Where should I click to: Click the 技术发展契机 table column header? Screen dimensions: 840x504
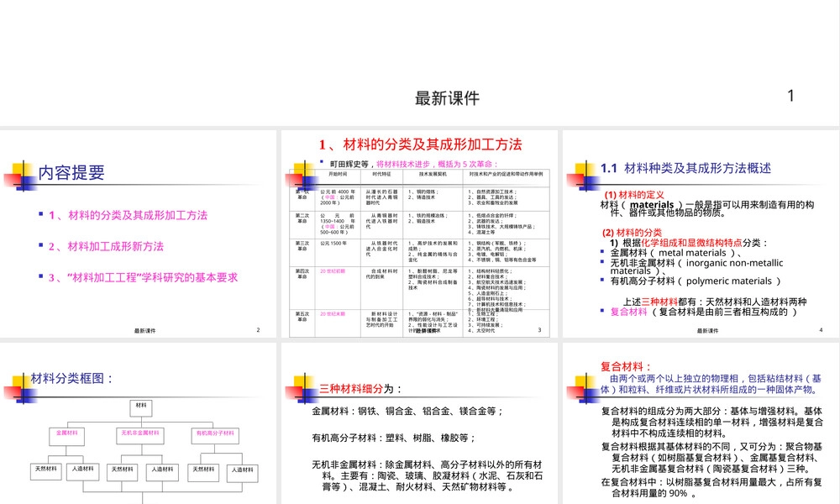[433, 174]
